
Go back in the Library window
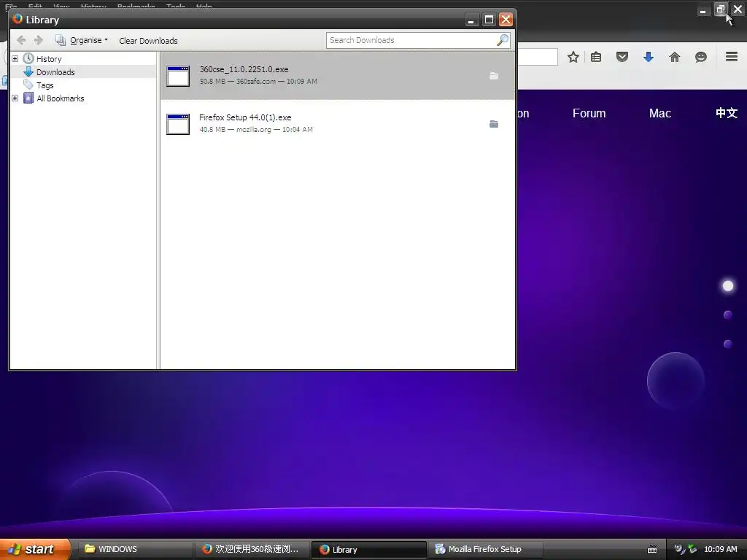[21, 41]
